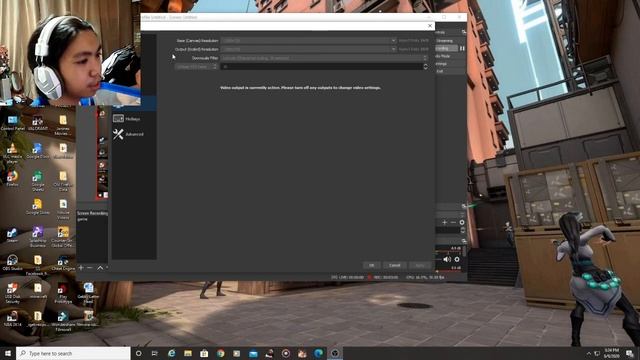Open Google Sheets desktop shortcut
640x360 pixels.
pos(38,180)
